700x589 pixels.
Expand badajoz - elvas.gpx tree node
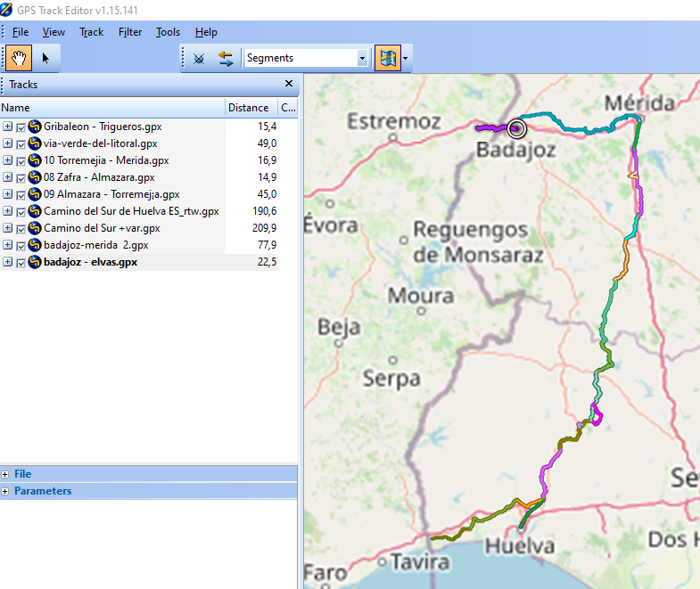point(7,262)
